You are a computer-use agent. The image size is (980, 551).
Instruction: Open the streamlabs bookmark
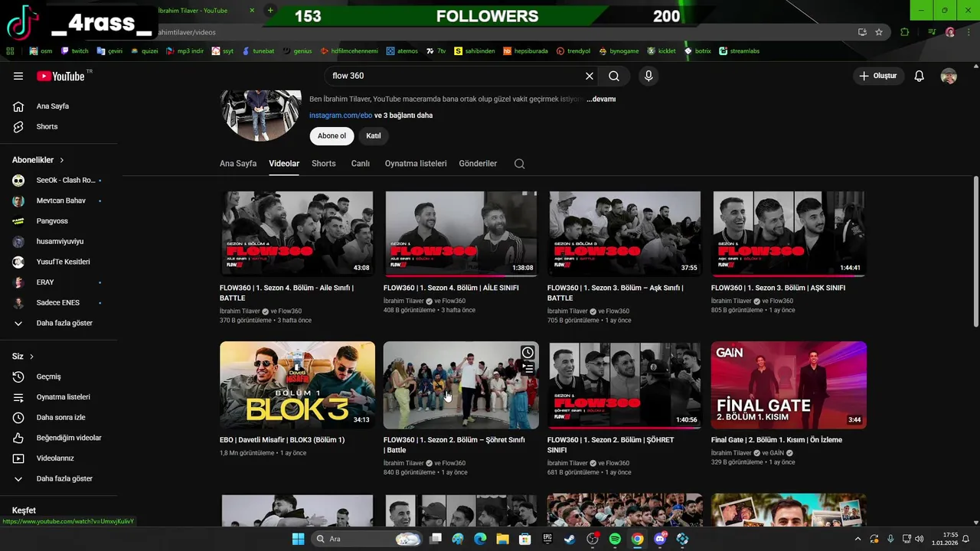[x=739, y=51]
